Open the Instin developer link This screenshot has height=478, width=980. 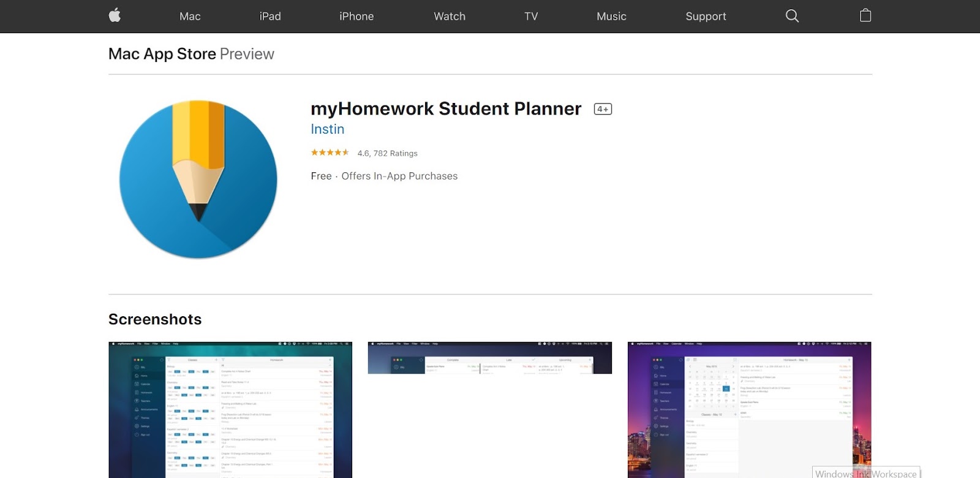point(328,129)
